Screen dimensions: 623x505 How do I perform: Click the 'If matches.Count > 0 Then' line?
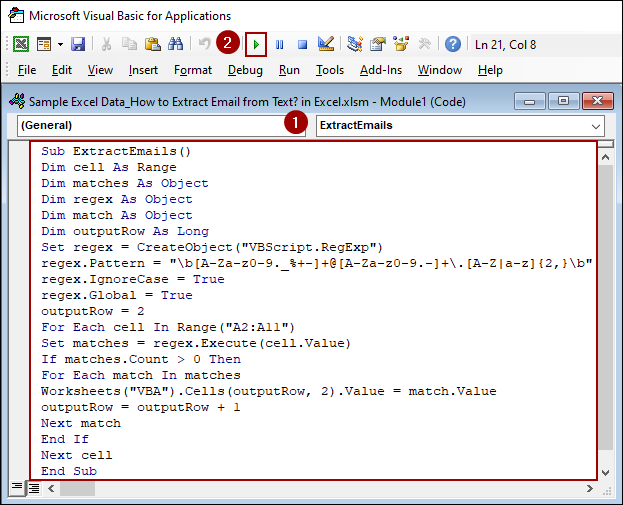pyautogui.click(x=141, y=359)
